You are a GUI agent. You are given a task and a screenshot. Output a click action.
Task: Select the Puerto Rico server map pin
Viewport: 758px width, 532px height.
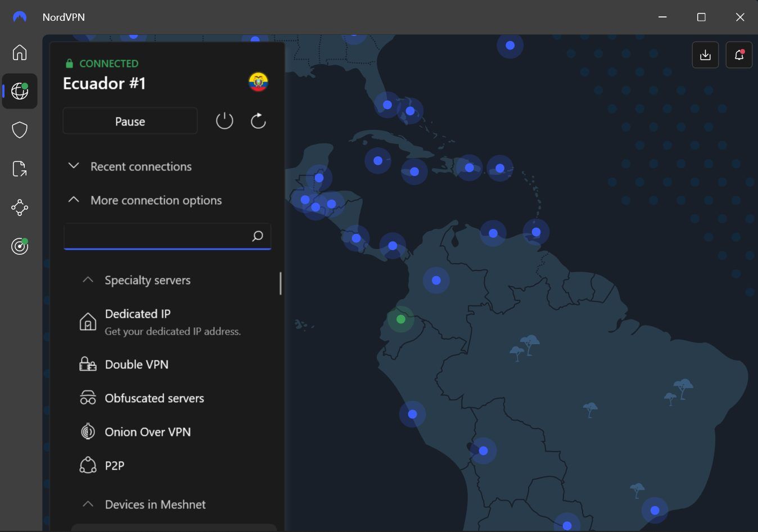click(500, 168)
